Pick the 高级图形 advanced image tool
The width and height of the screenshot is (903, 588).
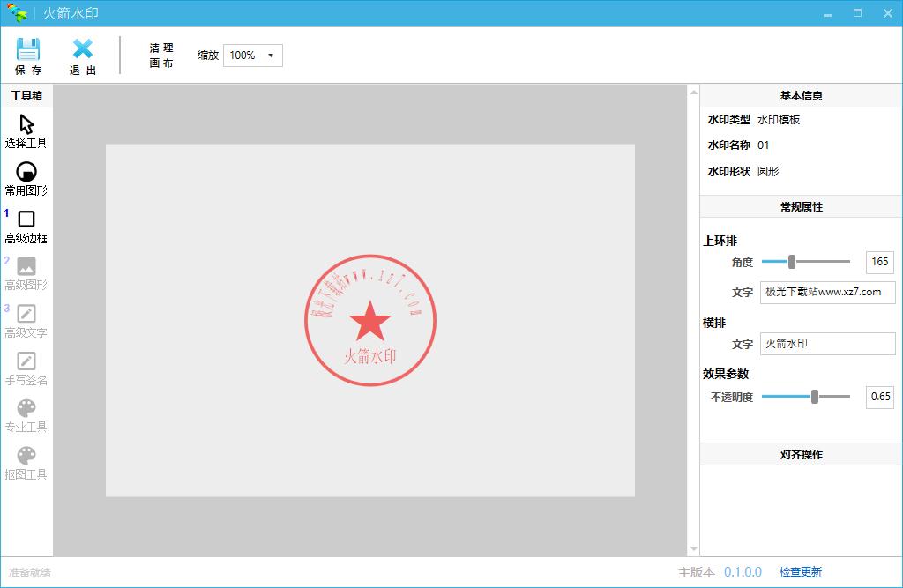point(26,266)
